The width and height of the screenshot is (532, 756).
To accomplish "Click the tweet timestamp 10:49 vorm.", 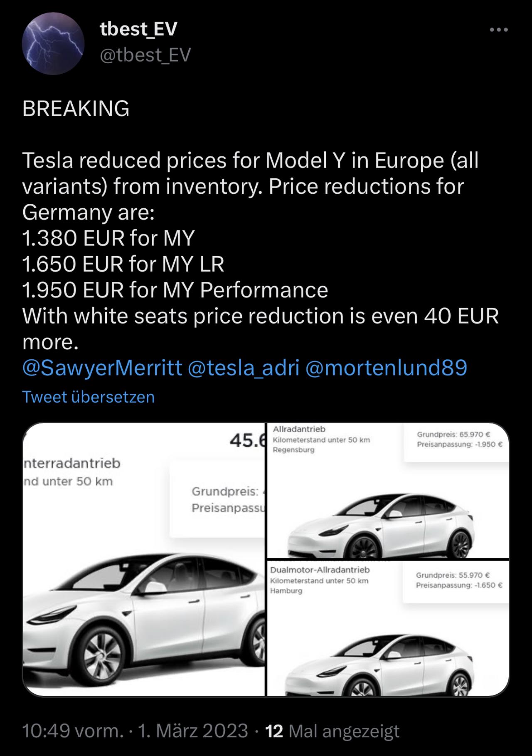I will click(x=73, y=731).
